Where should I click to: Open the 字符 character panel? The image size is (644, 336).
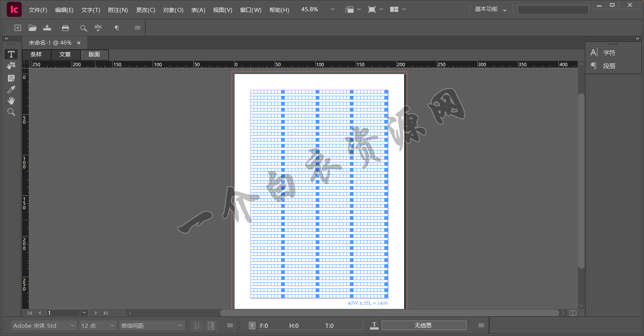pyautogui.click(x=609, y=53)
